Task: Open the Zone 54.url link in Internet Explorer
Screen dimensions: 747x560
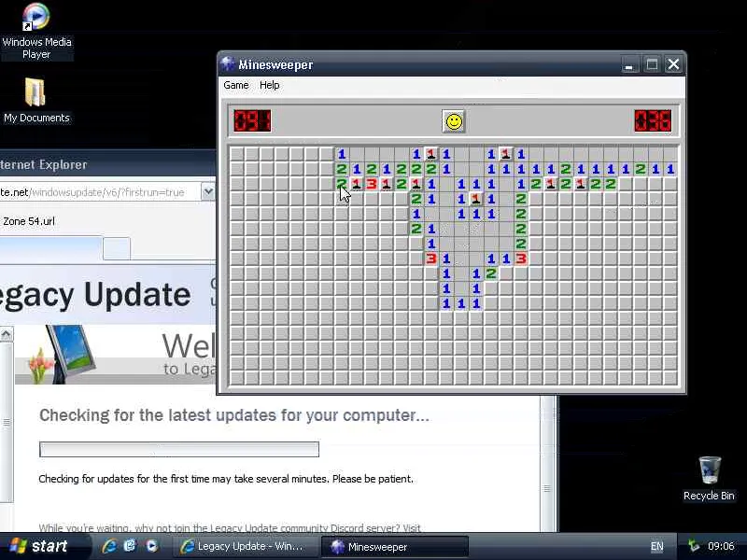Action: coord(29,221)
